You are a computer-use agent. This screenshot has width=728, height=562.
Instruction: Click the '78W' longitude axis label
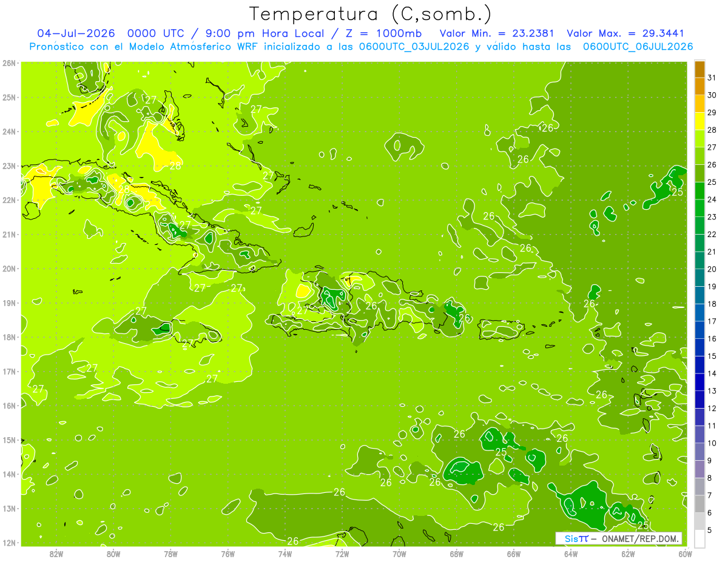click(170, 554)
